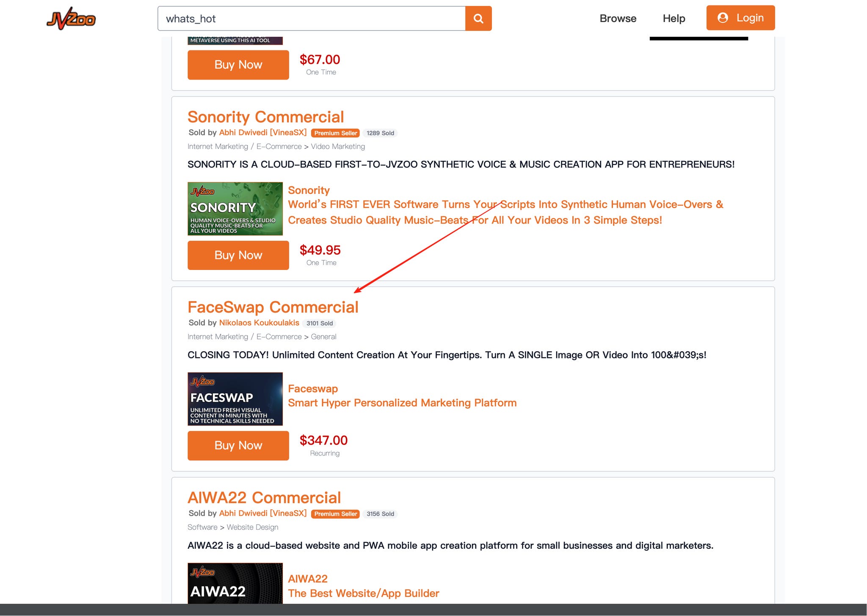The width and height of the screenshot is (867, 616).
Task: Click the orange search magnifier button
Action: (478, 19)
